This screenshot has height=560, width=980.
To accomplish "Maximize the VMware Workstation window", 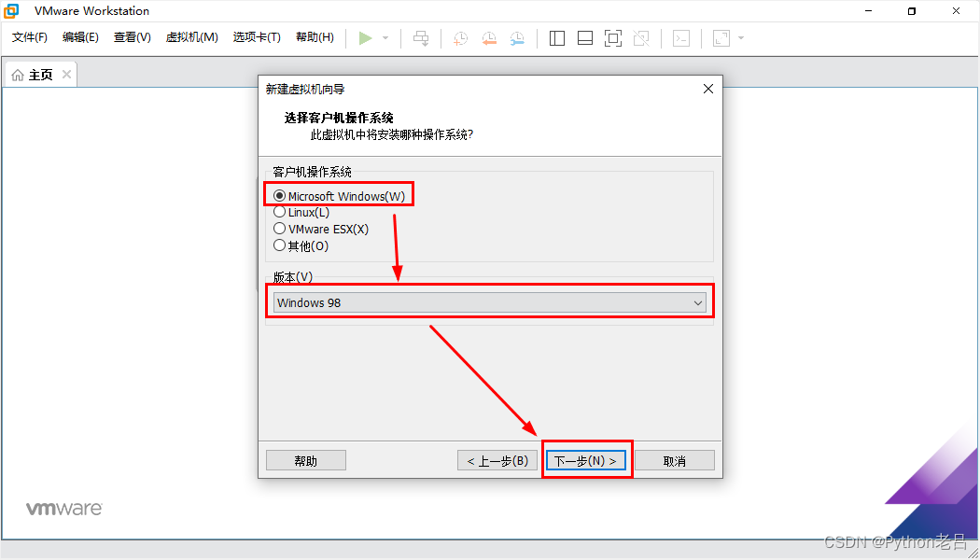I will (x=912, y=10).
